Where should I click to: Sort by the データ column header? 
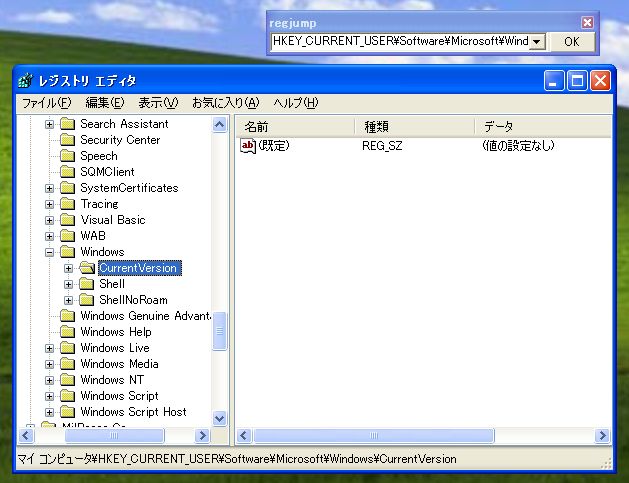coord(543,127)
